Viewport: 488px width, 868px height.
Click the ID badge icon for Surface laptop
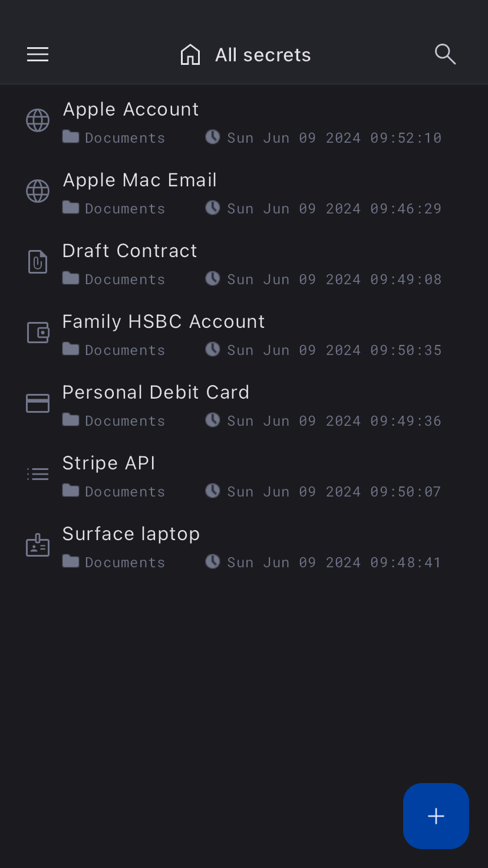pos(38,545)
